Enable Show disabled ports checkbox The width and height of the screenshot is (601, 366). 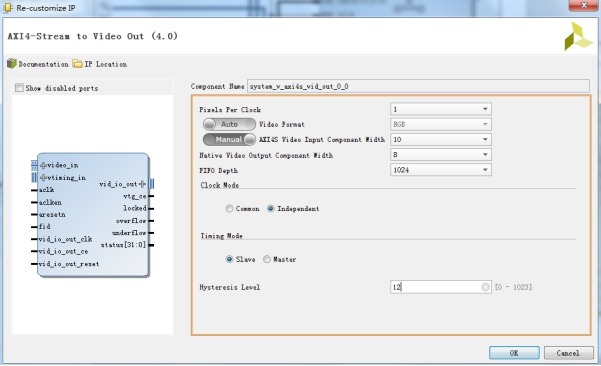pos(19,88)
